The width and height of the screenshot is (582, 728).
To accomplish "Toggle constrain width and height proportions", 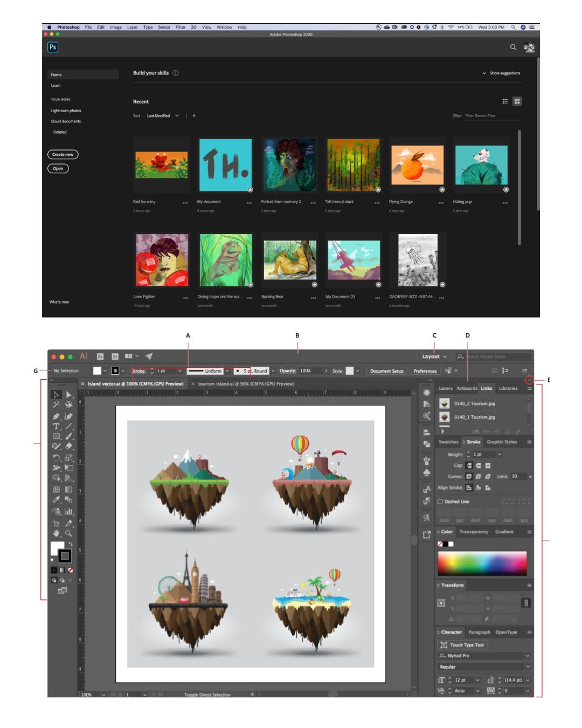I will click(x=526, y=603).
